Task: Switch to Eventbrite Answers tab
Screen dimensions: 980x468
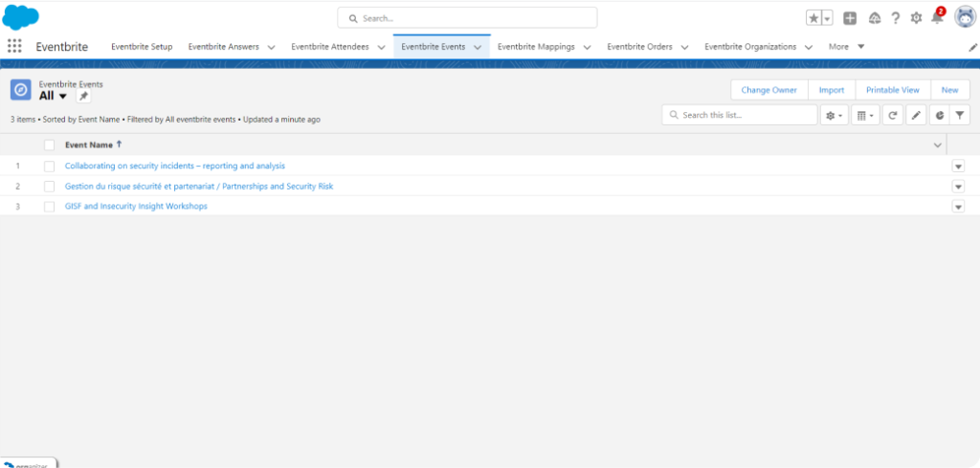Action: click(224, 47)
